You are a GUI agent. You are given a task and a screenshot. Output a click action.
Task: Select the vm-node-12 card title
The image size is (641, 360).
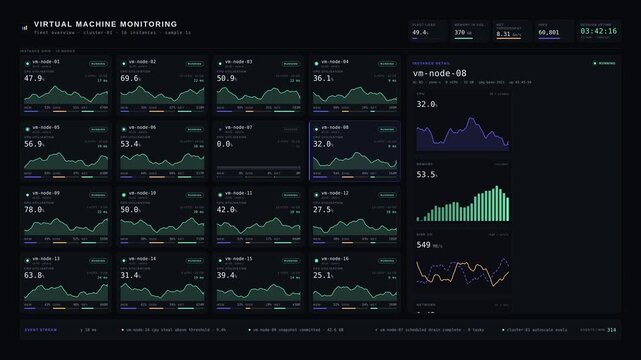click(335, 193)
